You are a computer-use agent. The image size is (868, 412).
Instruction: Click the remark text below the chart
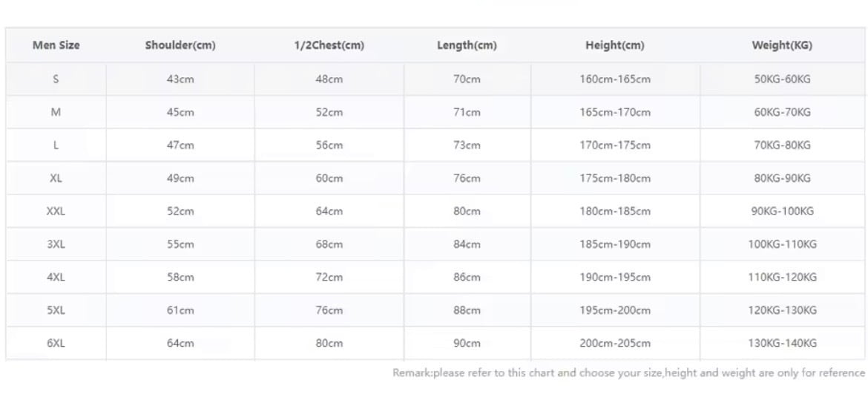tap(628, 373)
